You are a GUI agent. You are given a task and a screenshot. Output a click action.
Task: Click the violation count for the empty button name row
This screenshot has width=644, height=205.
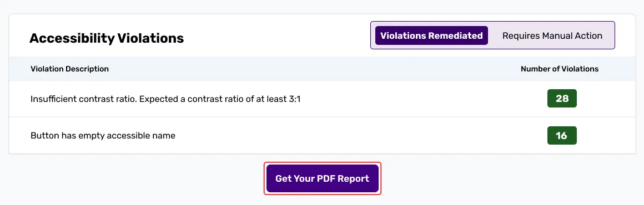pos(561,135)
